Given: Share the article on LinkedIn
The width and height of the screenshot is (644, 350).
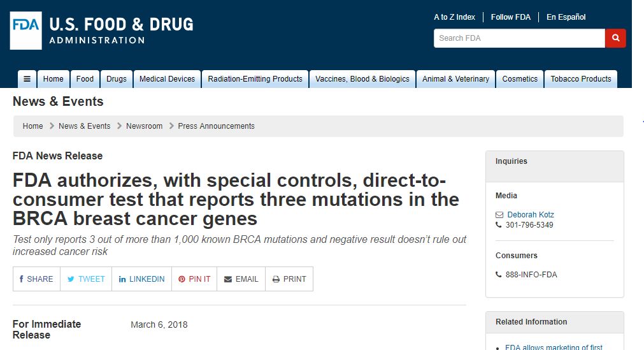Looking at the screenshot, I should point(141,279).
